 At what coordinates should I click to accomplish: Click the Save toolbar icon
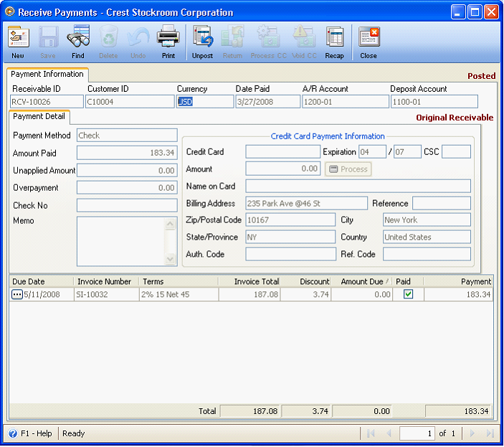coord(48,37)
